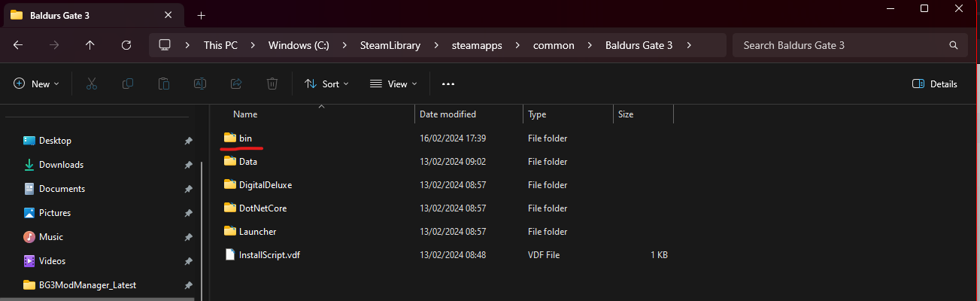Open the View layout dropdown
Screen dimensions: 980x301
[394, 84]
